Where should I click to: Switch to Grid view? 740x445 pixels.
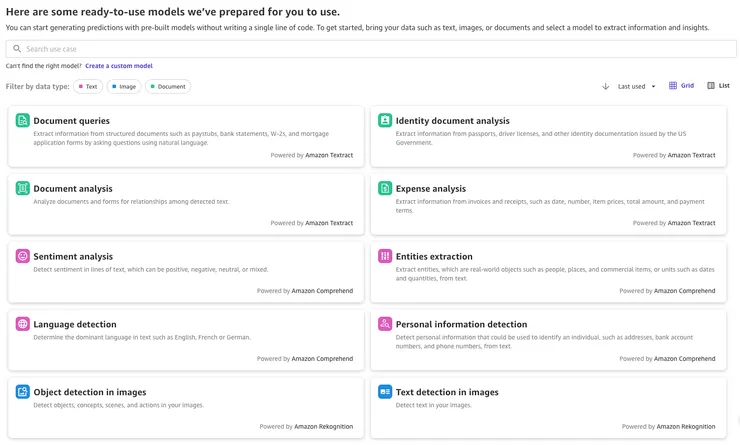(x=681, y=86)
